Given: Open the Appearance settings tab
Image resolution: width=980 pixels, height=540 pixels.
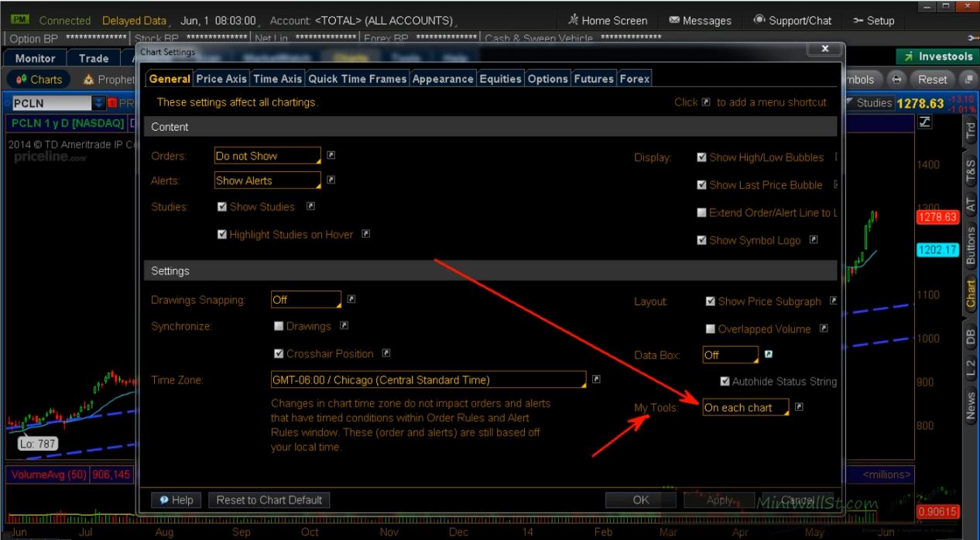Looking at the screenshot, I should (x=443, y=78).
